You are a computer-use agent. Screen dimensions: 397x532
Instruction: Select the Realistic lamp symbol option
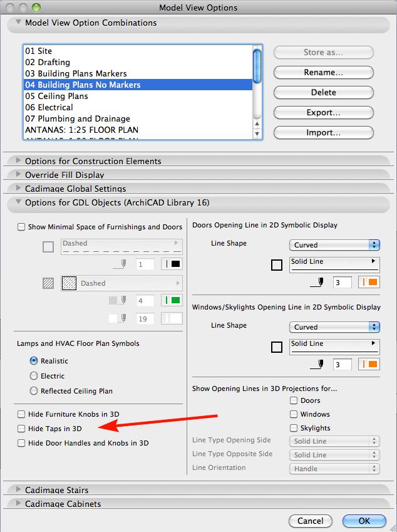click(34, 361)
